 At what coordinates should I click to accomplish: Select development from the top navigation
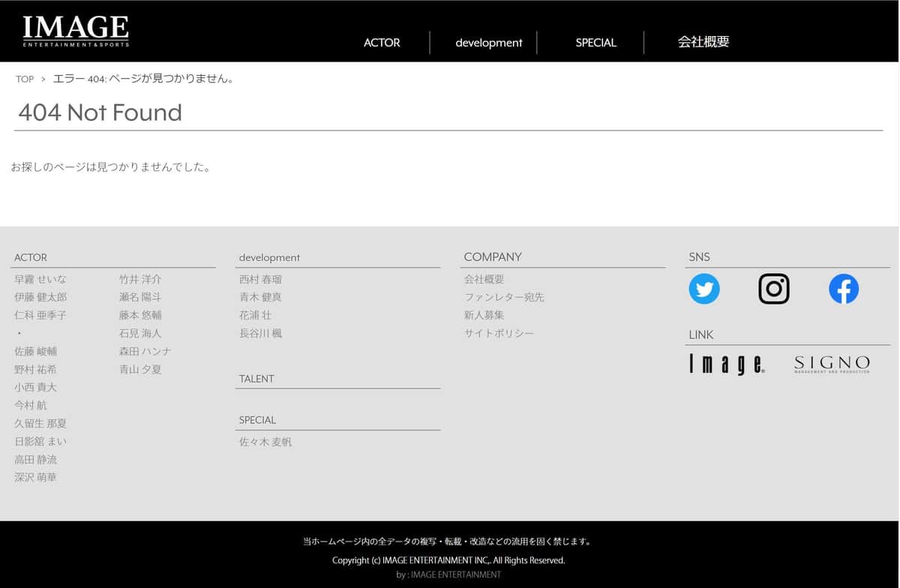488,43
